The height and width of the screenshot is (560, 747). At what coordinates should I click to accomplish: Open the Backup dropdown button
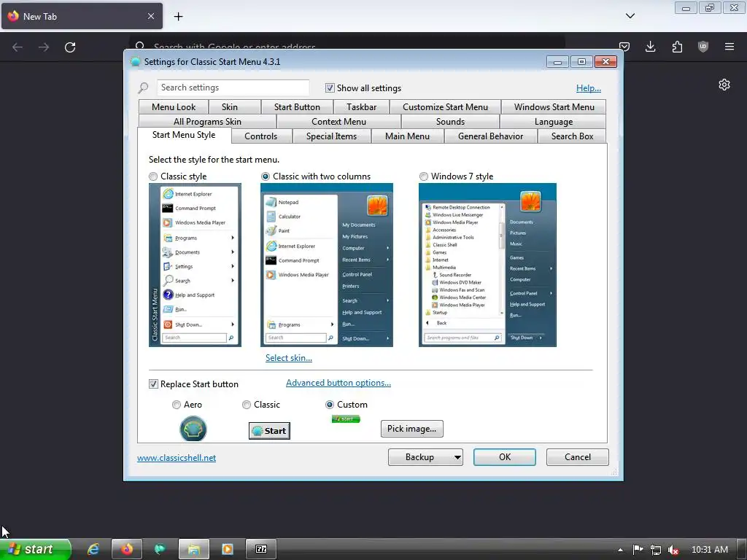(425, 457)
